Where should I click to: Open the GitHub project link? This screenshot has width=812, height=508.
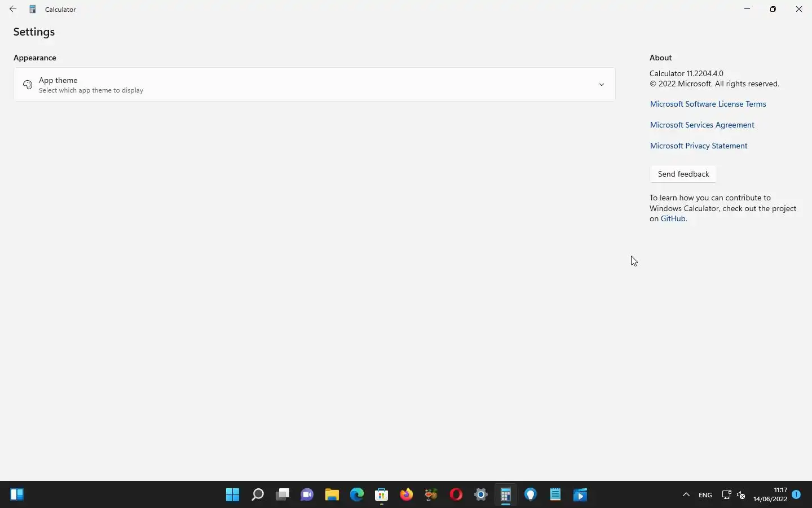[x=673, y=218]
